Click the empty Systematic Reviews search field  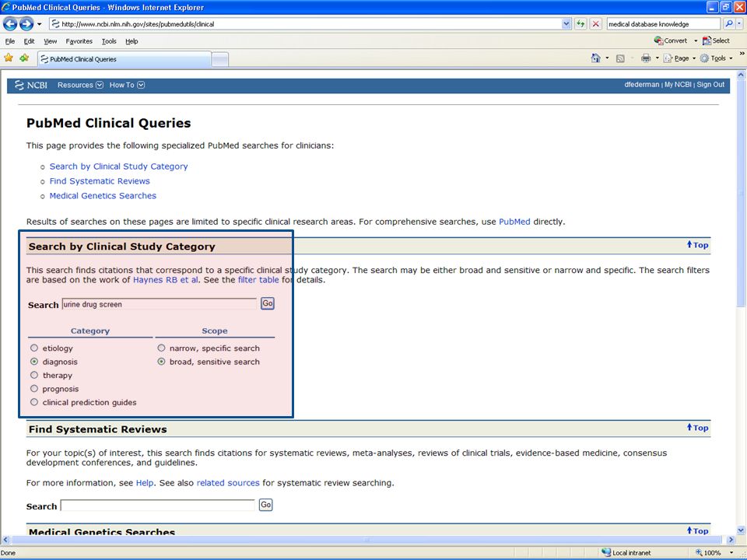(158, 506)
